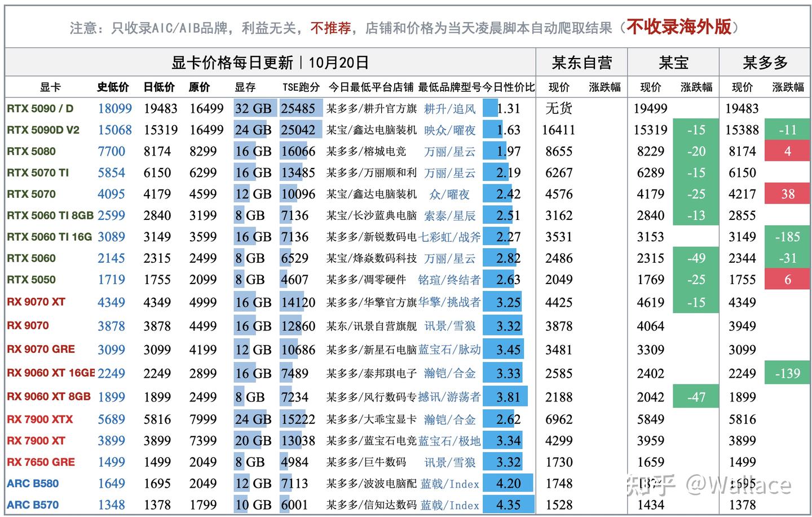Viewport: 812px width, 517px height.
Task: Select the plain RTX 5060 row label
Action: [32, 258]
